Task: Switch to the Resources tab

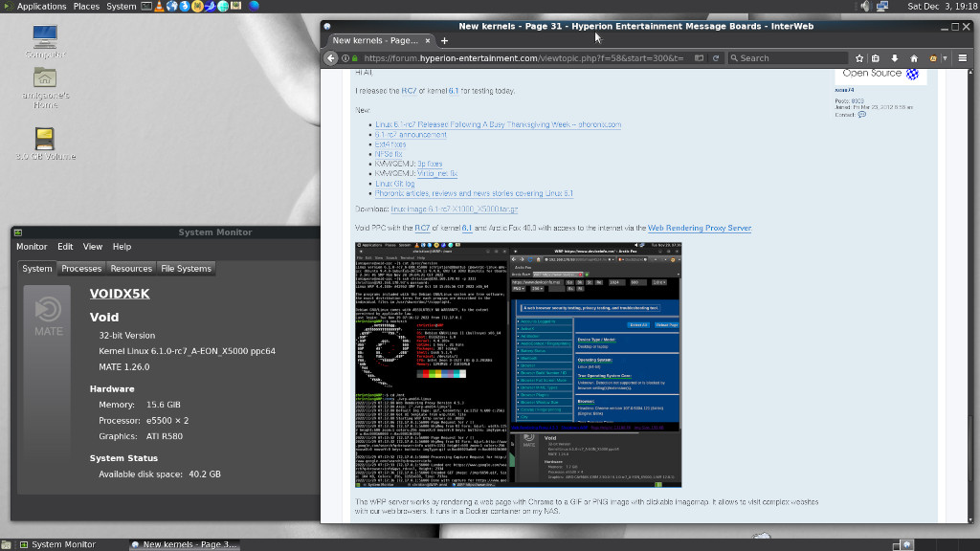Action: [131, 269]
